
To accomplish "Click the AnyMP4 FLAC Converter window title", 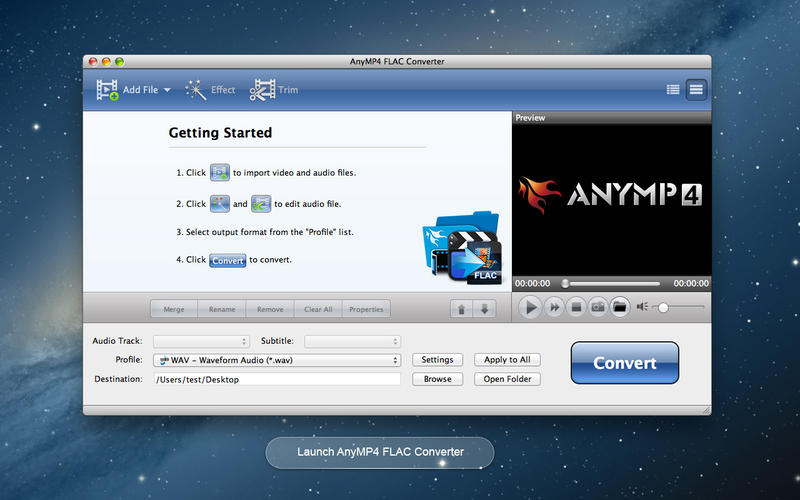I will click(x=397, y=61).
